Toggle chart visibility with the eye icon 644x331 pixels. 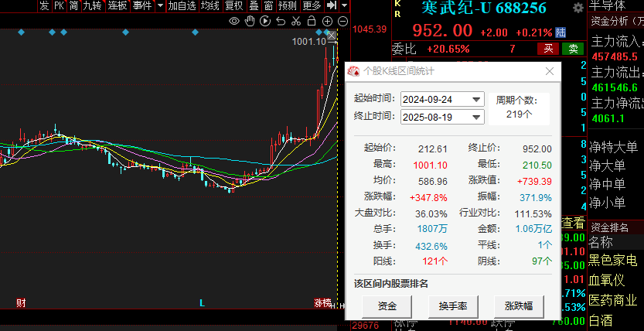(234, 21)
